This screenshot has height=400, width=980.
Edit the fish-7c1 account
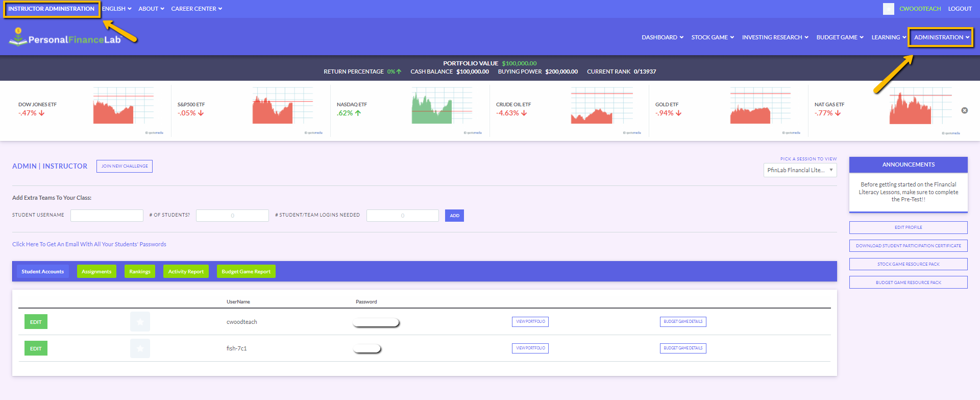tap(36, 348)
